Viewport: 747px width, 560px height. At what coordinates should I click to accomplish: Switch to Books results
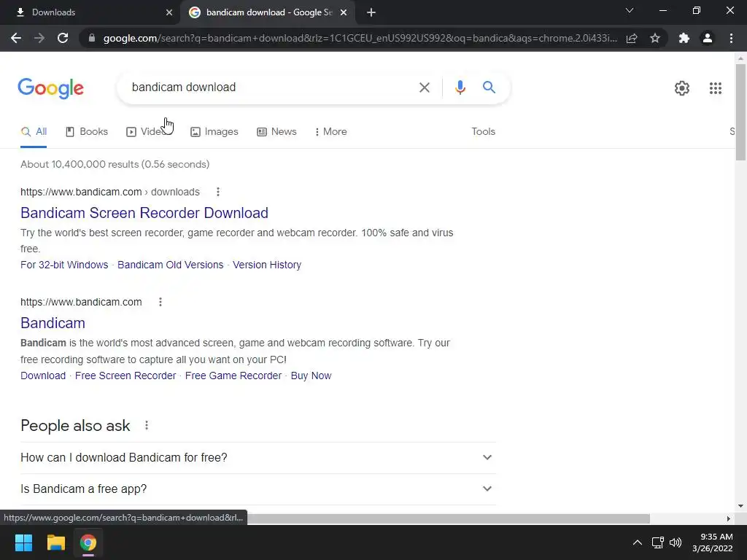pyautogui.click(x=87, y=132)
